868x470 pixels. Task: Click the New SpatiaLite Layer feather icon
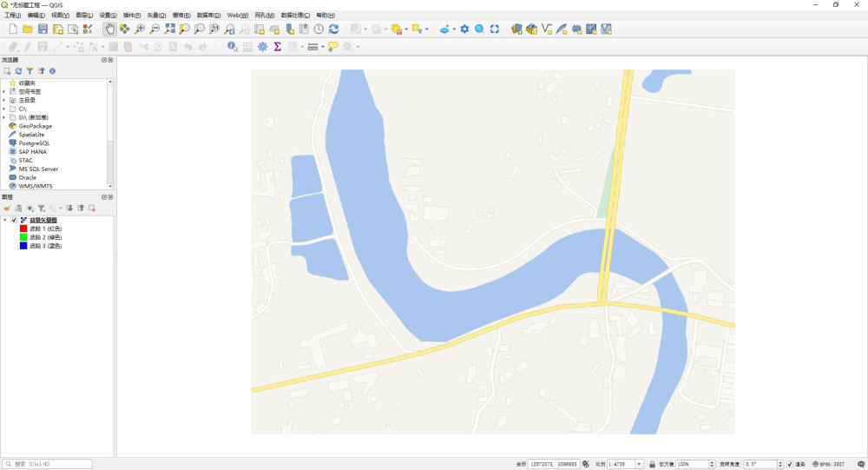[x=562, y=30]
